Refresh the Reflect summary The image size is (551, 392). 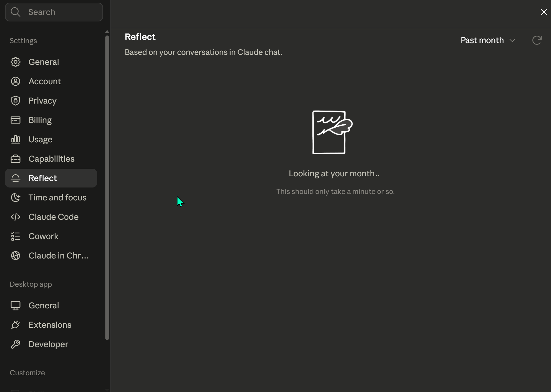pos(537,40)
